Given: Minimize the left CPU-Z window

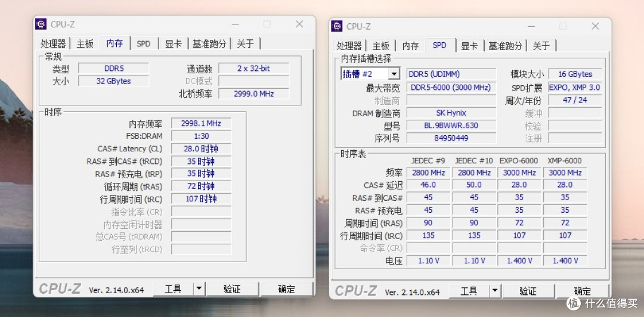Looking at the screenshot, I should point(235,24).
